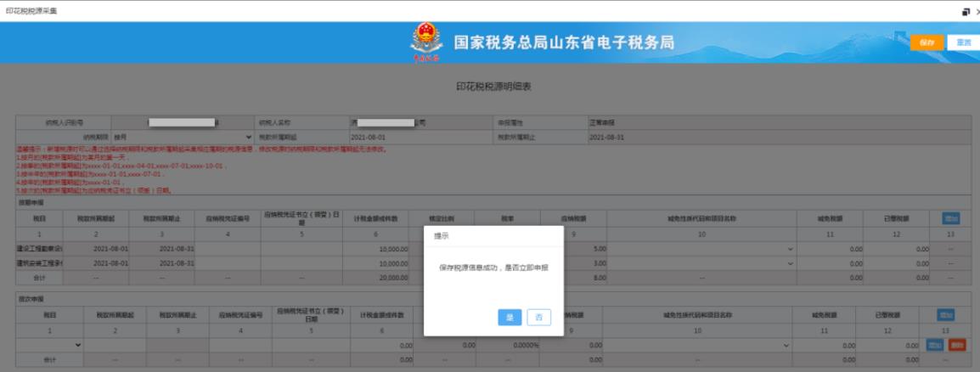
Task: Open 减免性质 dropdown in 按次申报 row
Action: (786, 346)
